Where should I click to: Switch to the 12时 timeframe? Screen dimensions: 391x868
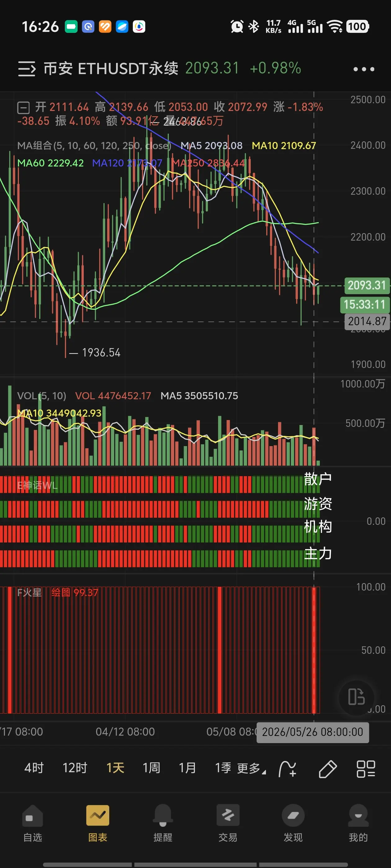(75, 768)
